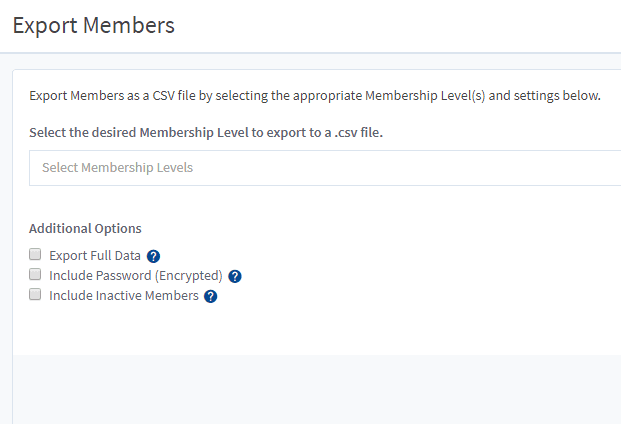Open the Select Membership Levels dropdown
The image size is (621, 424).
tap(325, 168)
